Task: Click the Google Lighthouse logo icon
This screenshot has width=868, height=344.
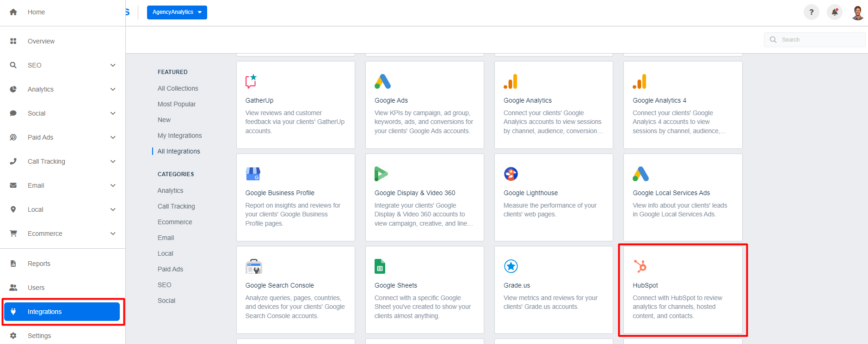Action: (x=511, y=174)
